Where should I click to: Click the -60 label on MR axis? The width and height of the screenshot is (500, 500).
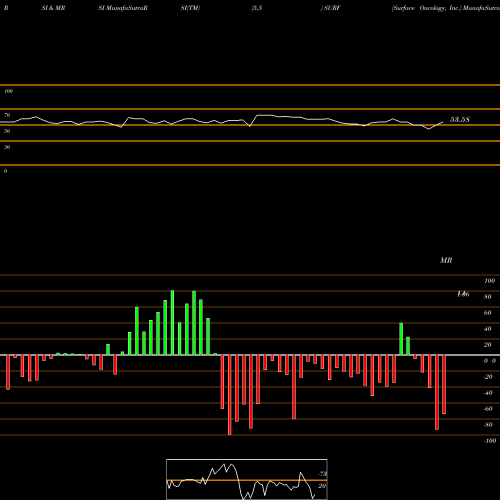[488, 409]
